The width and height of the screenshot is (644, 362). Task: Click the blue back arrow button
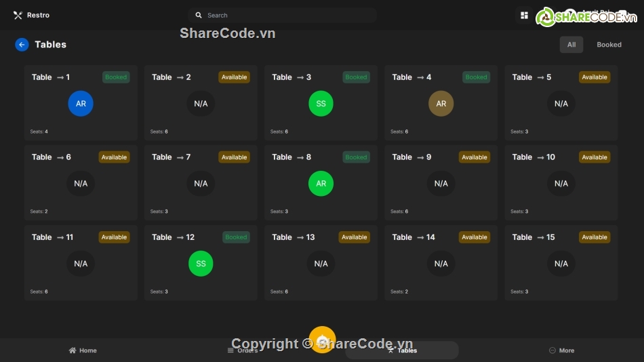[x=22, y=45]
